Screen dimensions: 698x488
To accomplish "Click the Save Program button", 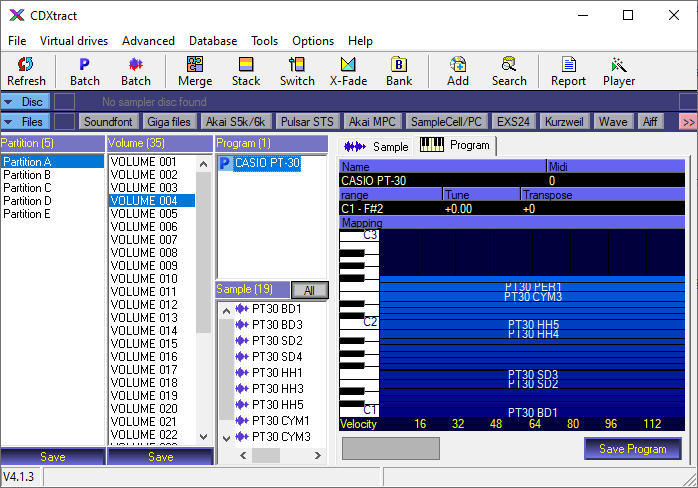I will [x=632, y=449].
